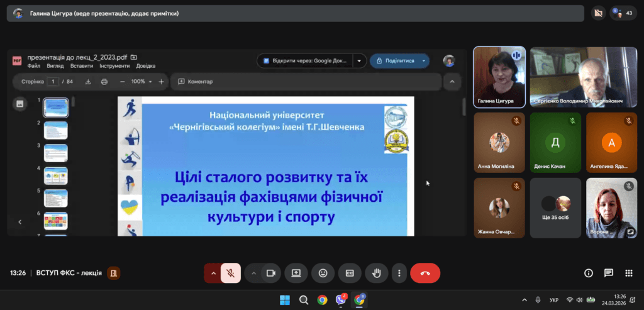
Task: Open the activities grid icon
Action: (628, 273)
